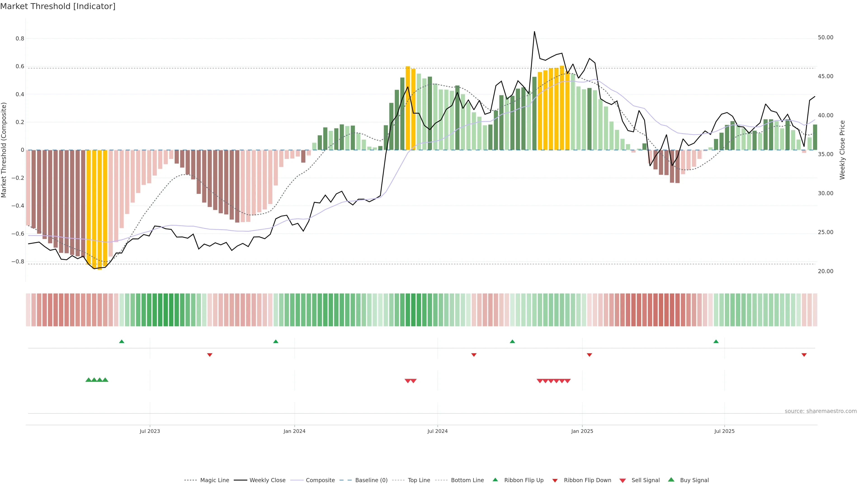Click the leftmost green buy signal triangle

click(x=88, y=380)
